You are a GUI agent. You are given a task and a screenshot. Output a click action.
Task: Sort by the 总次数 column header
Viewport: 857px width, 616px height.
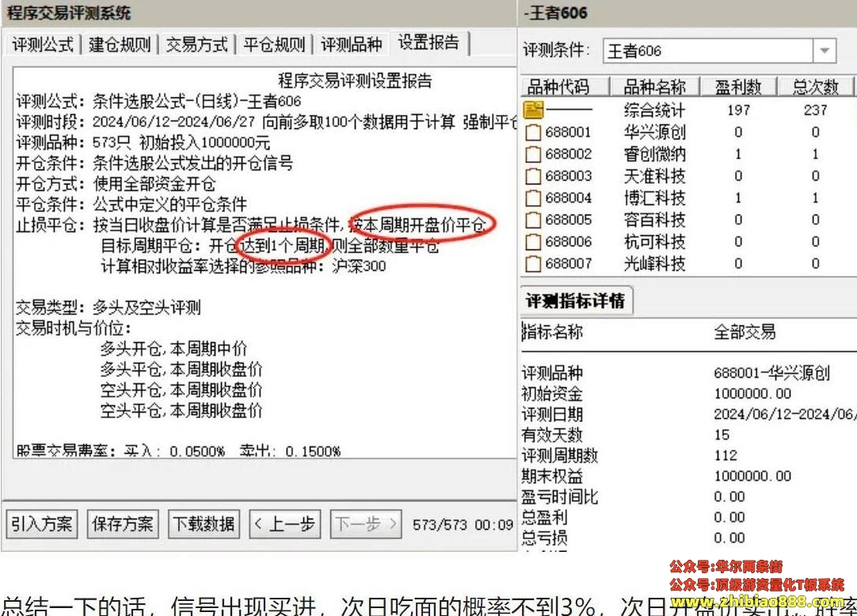(x=815, y=86)
